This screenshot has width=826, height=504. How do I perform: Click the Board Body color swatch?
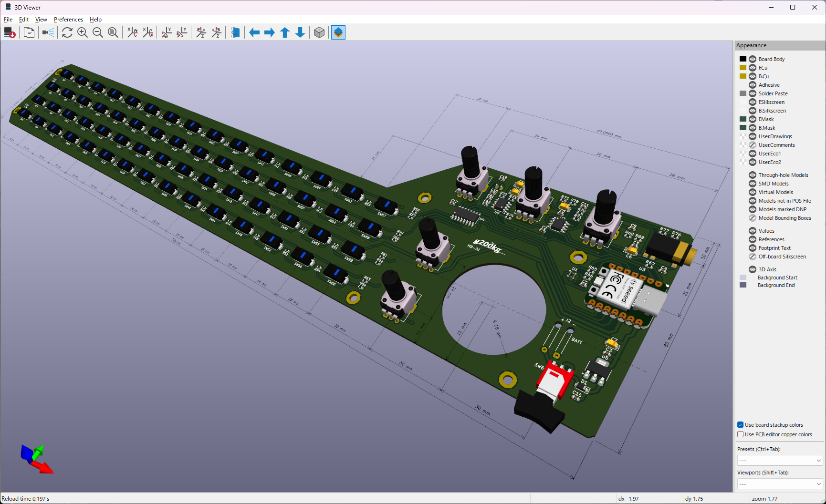click(743, 59)
